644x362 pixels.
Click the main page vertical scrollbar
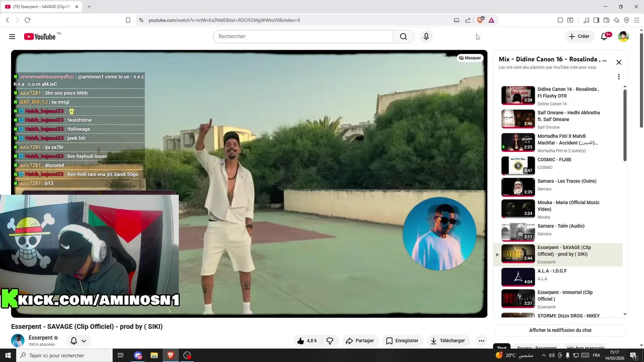[x=641, y=80]
